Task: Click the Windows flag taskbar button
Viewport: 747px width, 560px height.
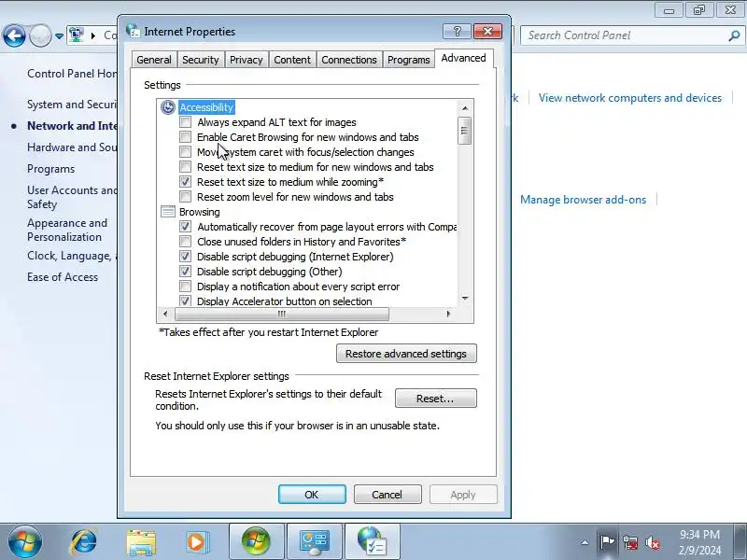Action: point(256,541)
